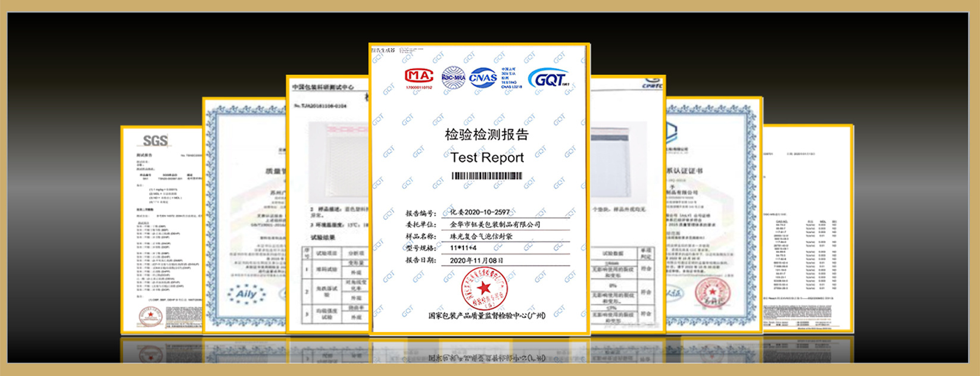Click the bubble mailer photo on CPRTC report
Screen dimensions: 980x376
click(x=619, y=161)
